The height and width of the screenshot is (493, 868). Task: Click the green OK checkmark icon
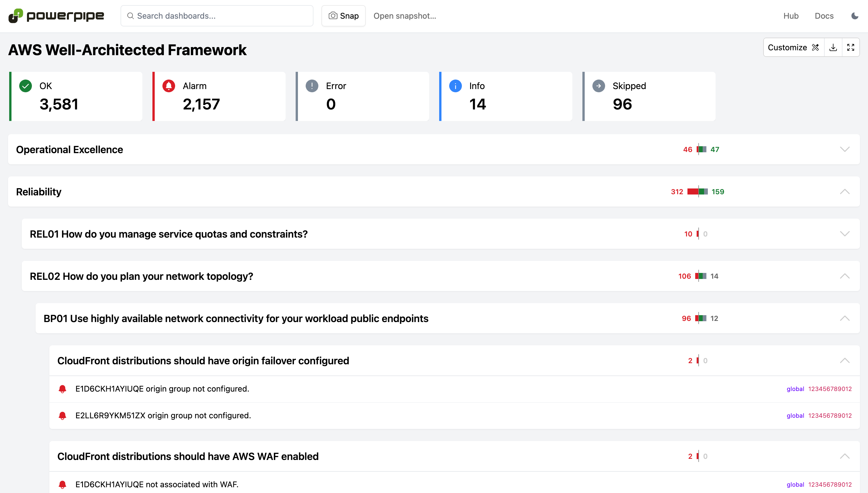point(25,86)
